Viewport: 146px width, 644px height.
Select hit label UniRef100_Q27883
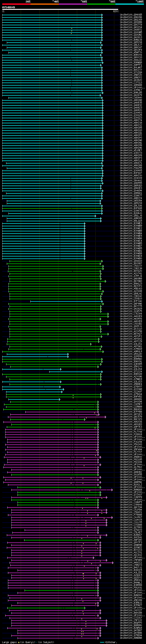click(131, 527)
